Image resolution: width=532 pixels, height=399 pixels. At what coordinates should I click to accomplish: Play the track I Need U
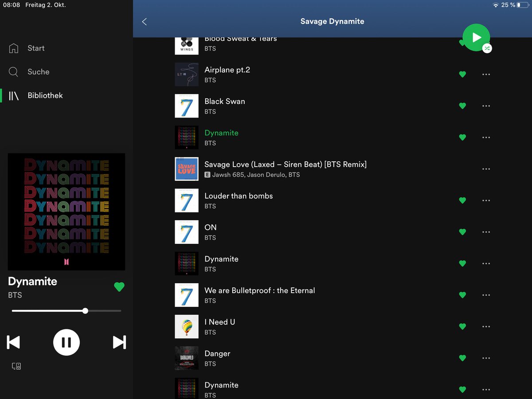pos(219,322)
